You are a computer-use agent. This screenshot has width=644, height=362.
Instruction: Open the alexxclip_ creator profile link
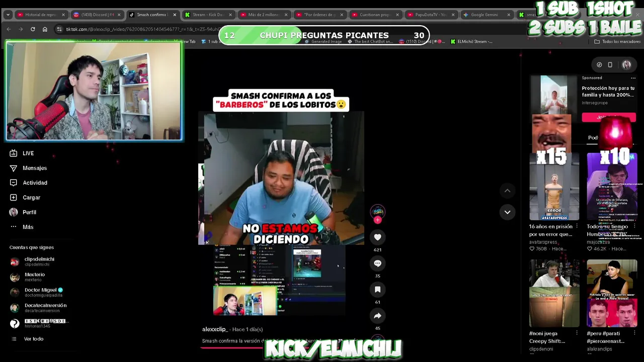coord(215,329)
